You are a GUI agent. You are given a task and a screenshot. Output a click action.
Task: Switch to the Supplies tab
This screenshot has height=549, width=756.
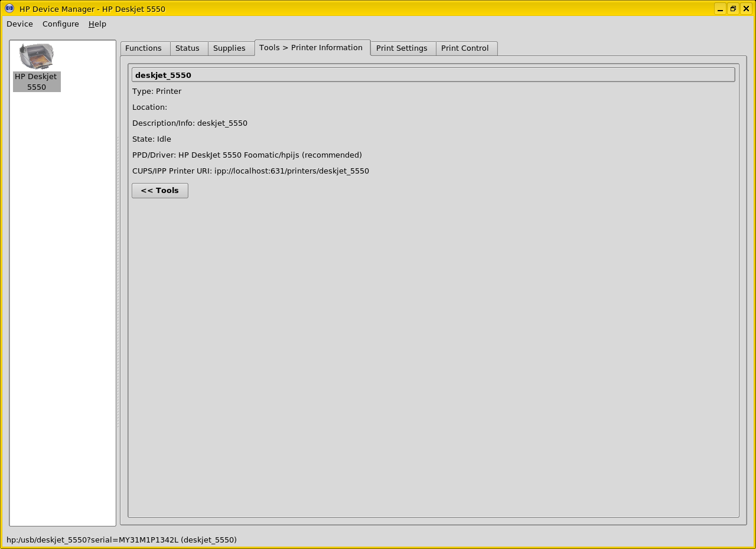pos(231,48)
